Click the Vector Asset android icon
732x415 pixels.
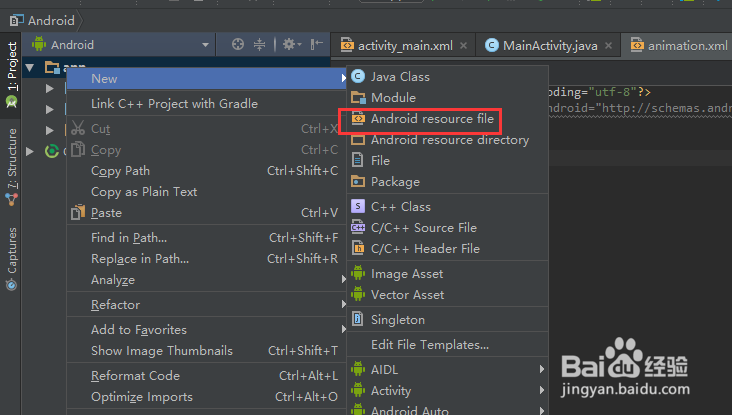[358, 295]
